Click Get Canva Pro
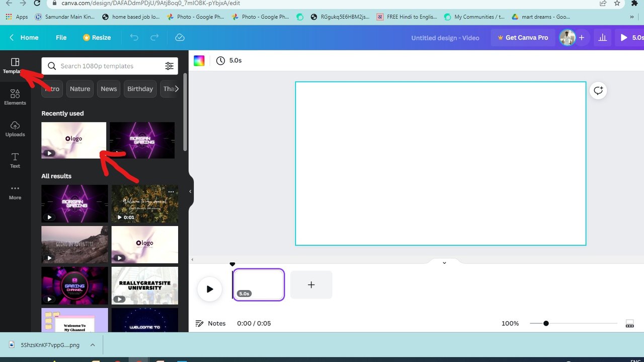The height and width of the screenshot is (362, 644). point(522,38)
